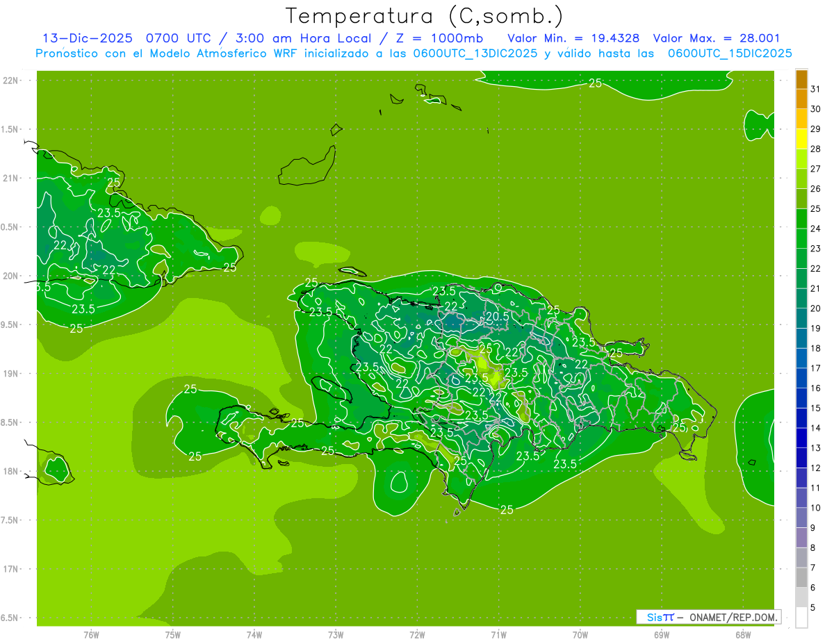834x644 pixels.
Task: Click the 76W longitude axis label
Action: pyautogui.click(x=91, y=634)
